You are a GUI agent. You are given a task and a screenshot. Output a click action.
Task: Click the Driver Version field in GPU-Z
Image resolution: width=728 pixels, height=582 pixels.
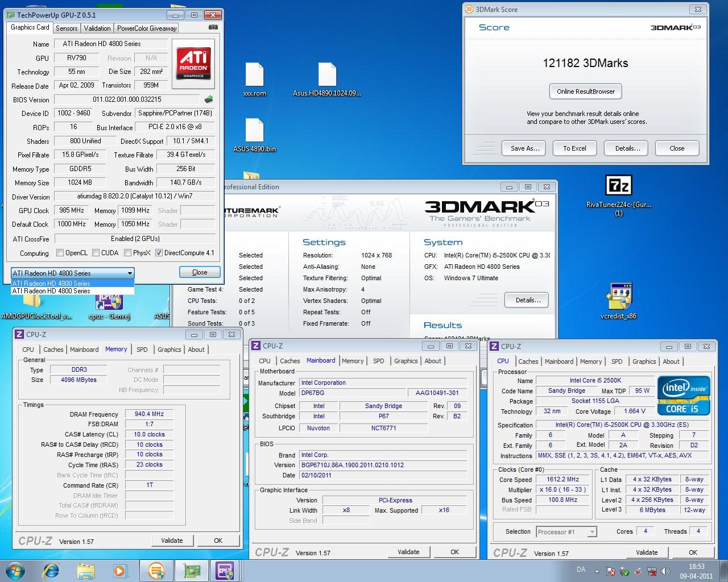click(x=135, y=196)
